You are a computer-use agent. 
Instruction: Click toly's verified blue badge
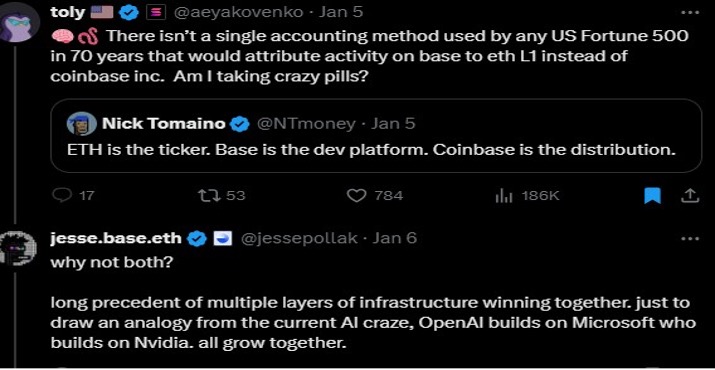coord(129,12)
